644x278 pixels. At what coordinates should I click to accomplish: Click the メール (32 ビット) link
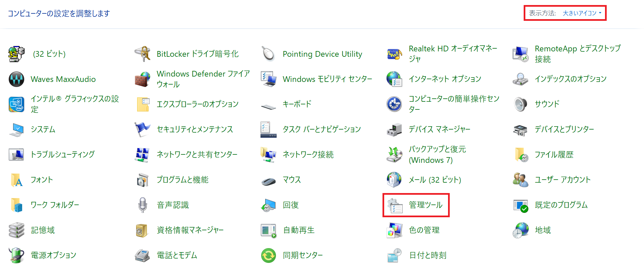(435, 180)
